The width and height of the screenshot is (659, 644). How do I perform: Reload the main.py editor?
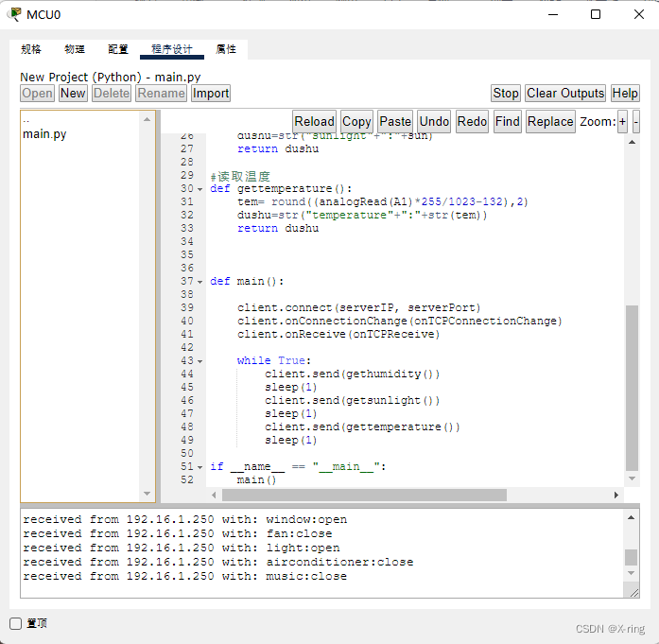point(314,121)
